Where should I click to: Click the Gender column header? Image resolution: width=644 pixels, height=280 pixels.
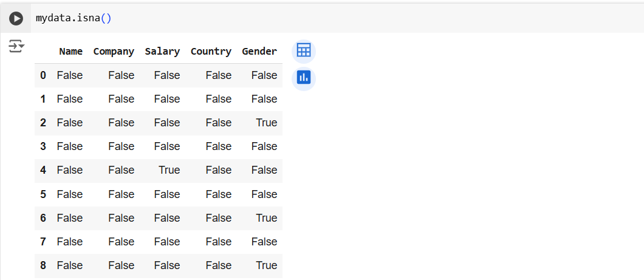pyautogui.click(x=259, y=52)
